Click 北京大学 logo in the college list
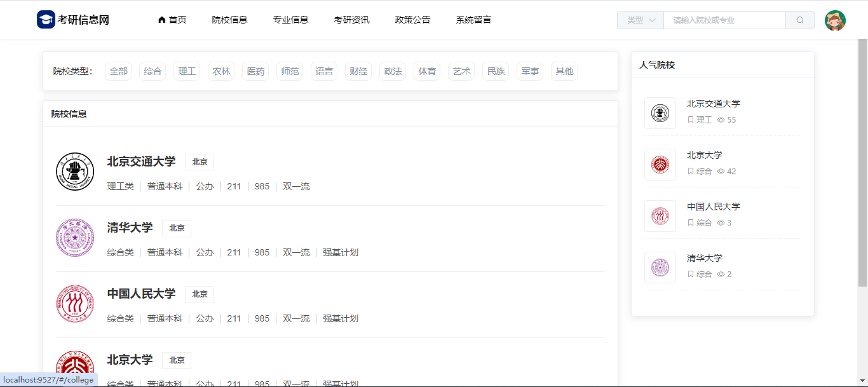The height and width of the screenshot is (387, 868). coord(75,369)
